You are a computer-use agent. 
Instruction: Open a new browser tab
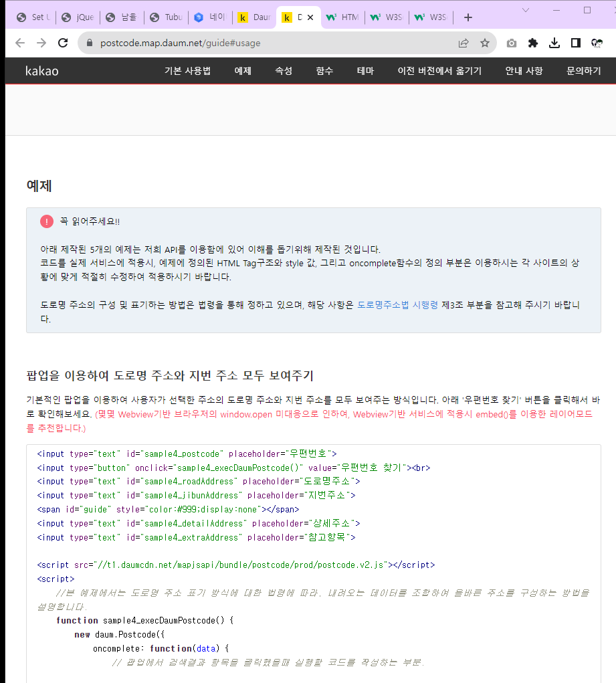click(468, 17)
